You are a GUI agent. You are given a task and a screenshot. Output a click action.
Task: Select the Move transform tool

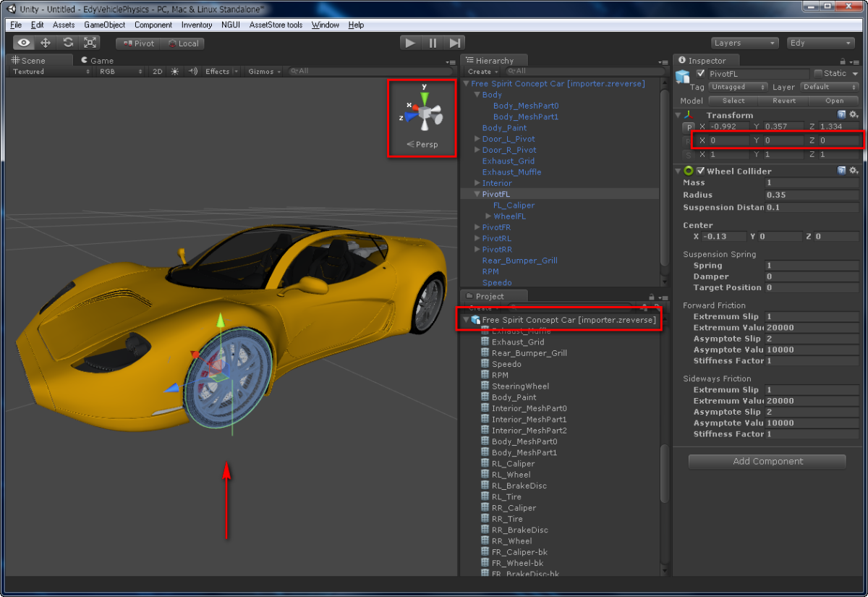pyautogui.click(x=46, y=43)
